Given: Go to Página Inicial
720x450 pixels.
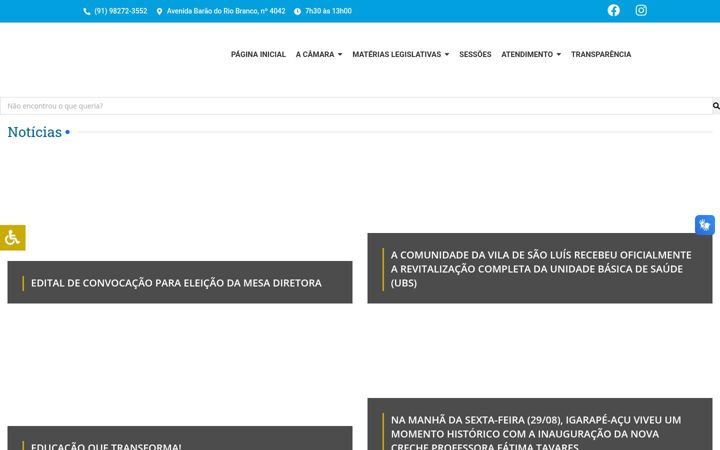Looking at the screenshot, I should pyautogui.click(x=258, y=54).
